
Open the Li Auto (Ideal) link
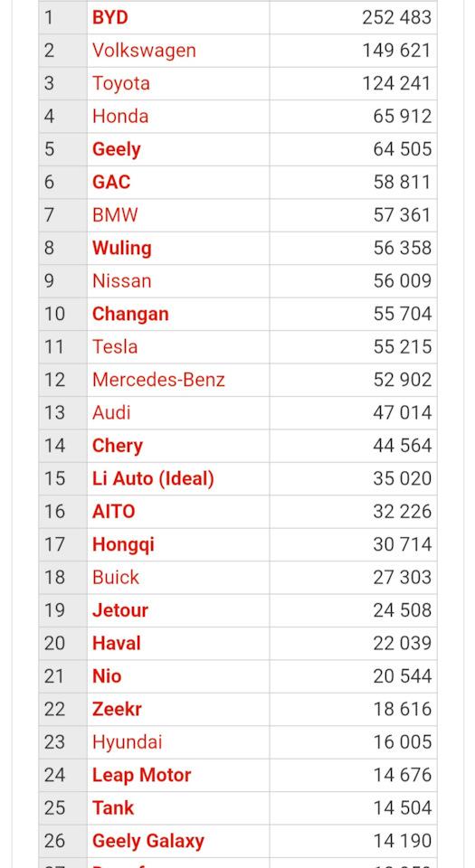point(153,478)
